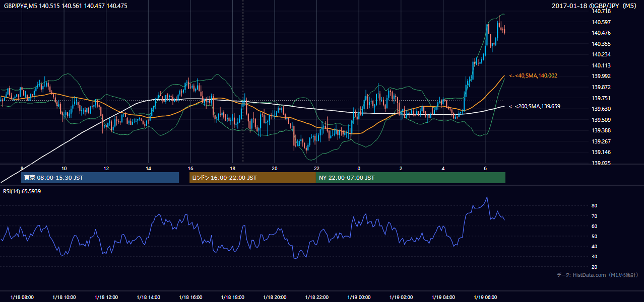Click the 1/19 00:00 time label
644x302 pixels.
(x=358, y=297)
